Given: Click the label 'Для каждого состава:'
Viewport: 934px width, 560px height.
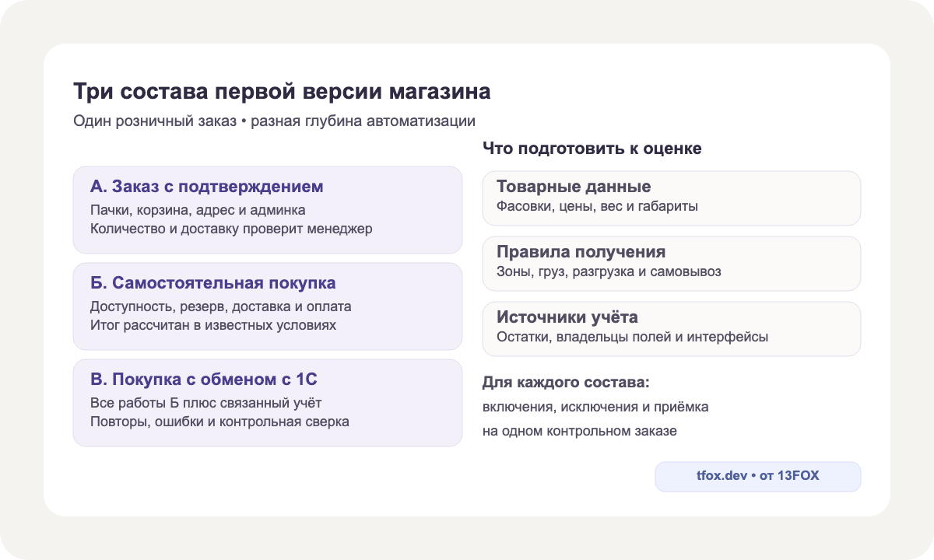Looking at the screenshot, I should pos(566,383).
